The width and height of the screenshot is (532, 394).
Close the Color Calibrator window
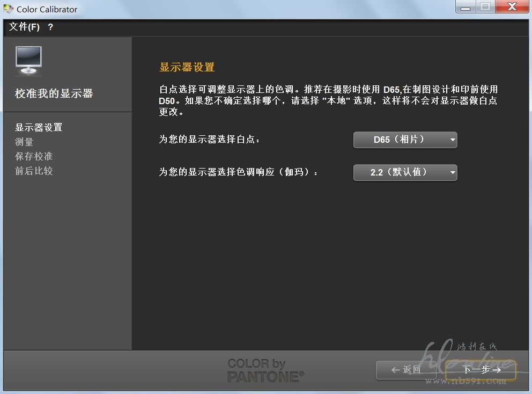(x=512, y=7)
